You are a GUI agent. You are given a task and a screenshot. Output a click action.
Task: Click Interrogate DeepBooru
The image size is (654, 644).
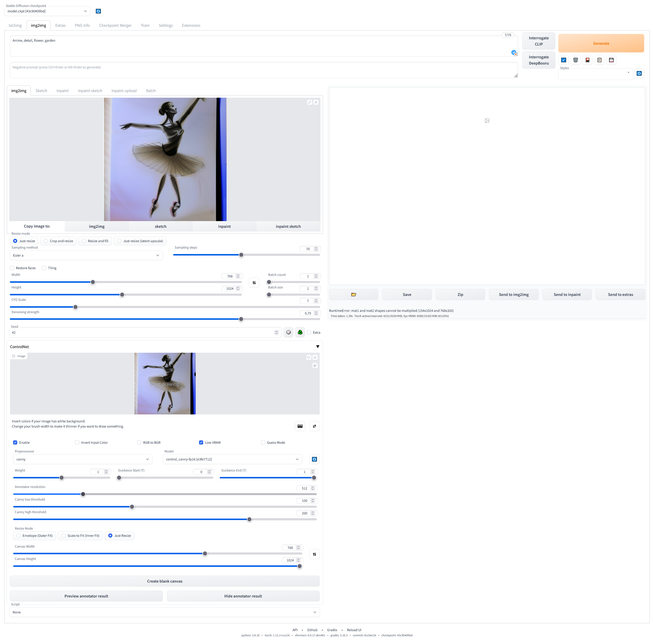pyautogui.click(x=539, y=60)
